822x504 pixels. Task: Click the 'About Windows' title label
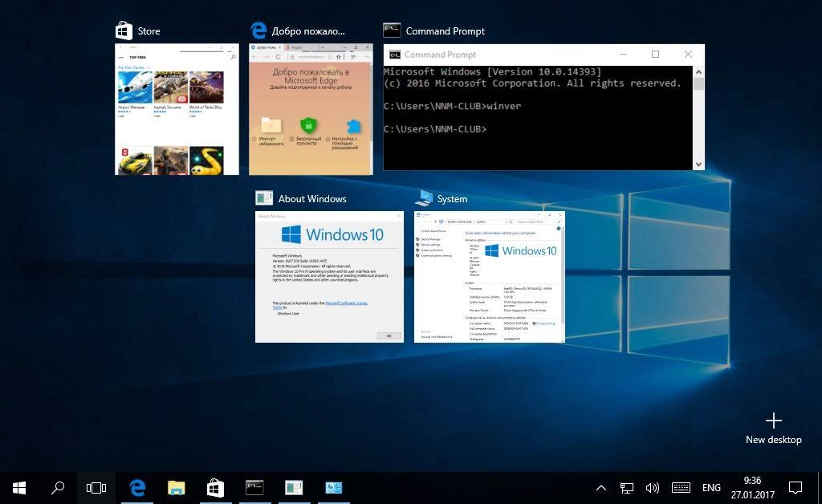click(x=312, y=198)
